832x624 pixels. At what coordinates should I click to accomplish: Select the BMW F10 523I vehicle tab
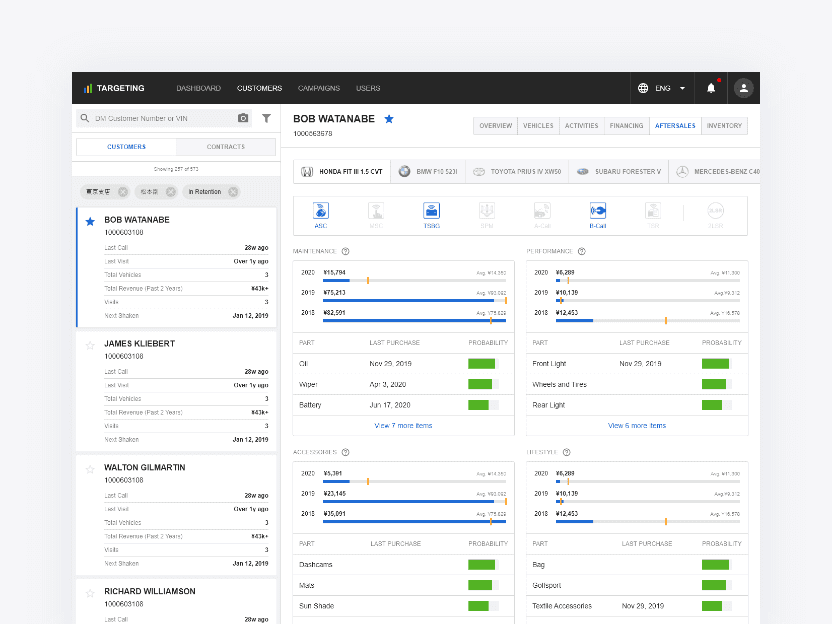pyautogui.click(x=428, y=171)
